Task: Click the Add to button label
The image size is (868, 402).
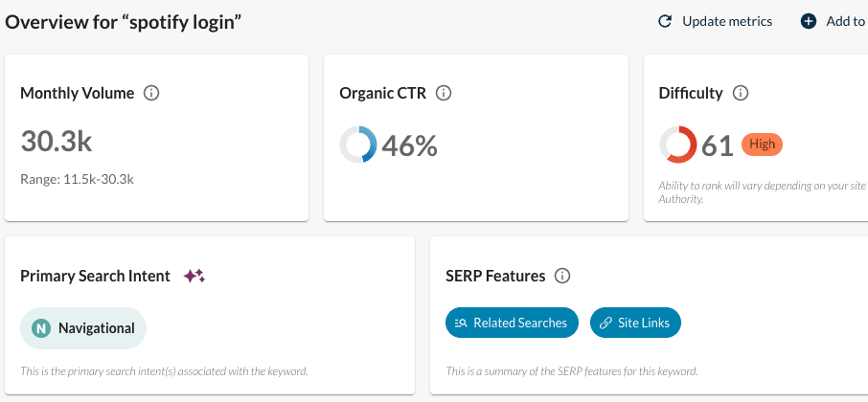Action: 845,21
